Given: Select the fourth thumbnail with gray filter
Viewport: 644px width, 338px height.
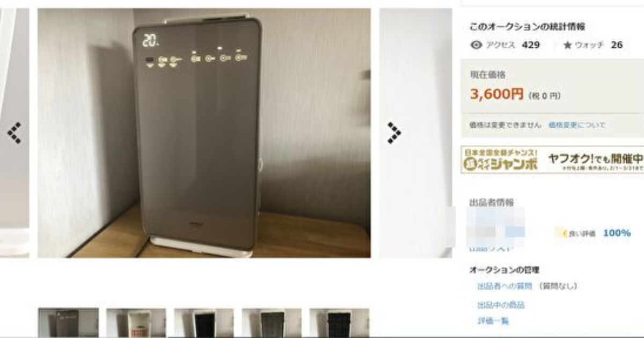Looking at the screenshot, I should pyautogui.click(x=272, y=322).
